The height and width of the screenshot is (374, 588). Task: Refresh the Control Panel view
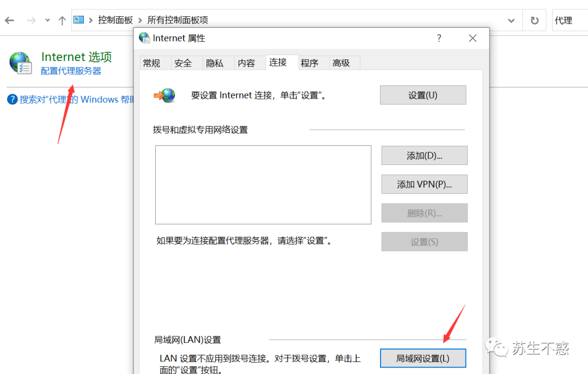click(x=535, y=21)
